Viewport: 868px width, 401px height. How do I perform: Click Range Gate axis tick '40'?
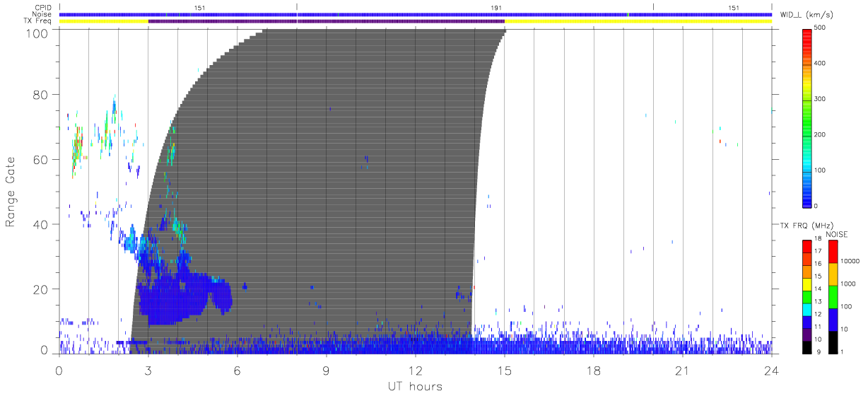point(41,224)
